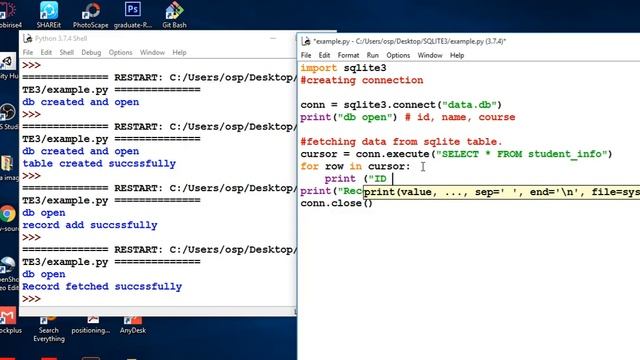The width and height of the screenshot is (640, 360).
Task: Open the OBS Studio desktop icon
Action: click(7, 112)
